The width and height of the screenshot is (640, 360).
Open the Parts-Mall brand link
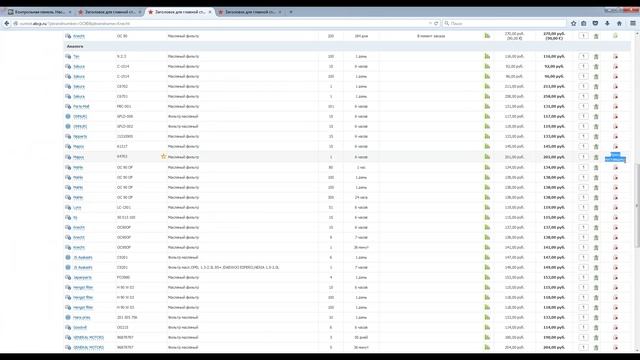coord(81,107)
